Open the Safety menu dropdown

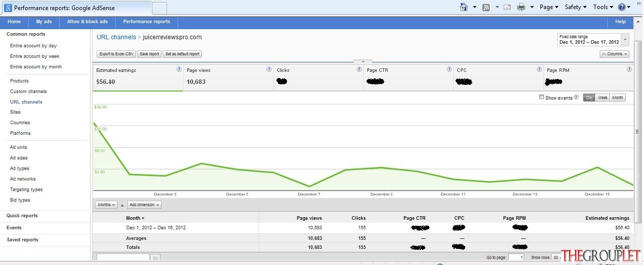tap(576, 7)
